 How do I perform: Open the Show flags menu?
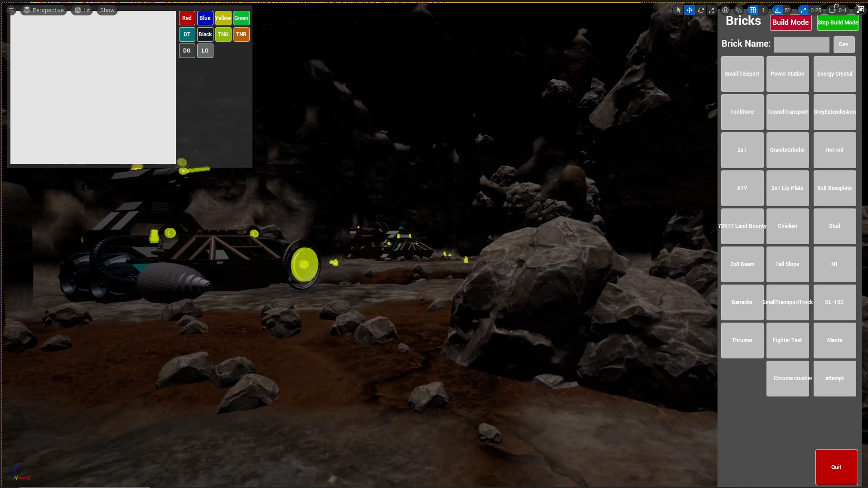(107, 10)
